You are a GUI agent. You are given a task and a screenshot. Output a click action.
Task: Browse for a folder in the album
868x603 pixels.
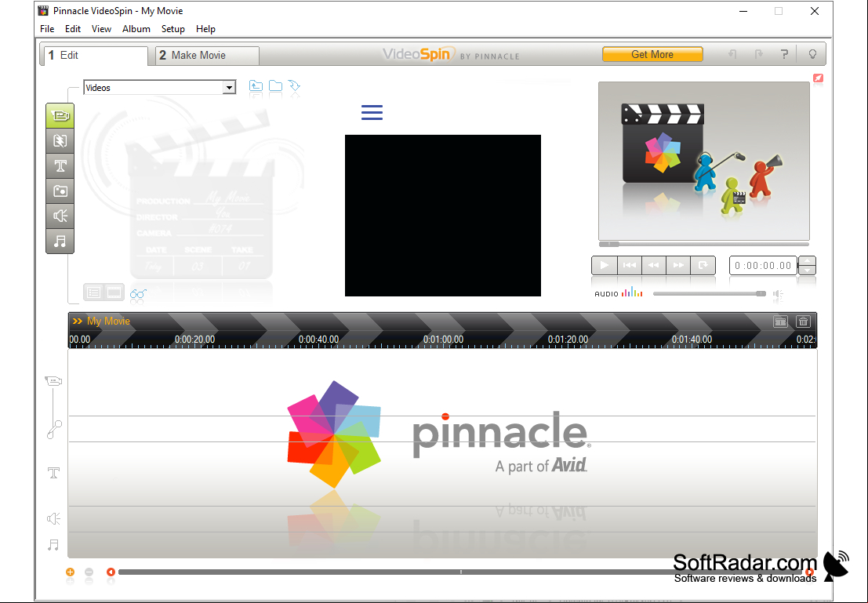(x=275, y=85)
